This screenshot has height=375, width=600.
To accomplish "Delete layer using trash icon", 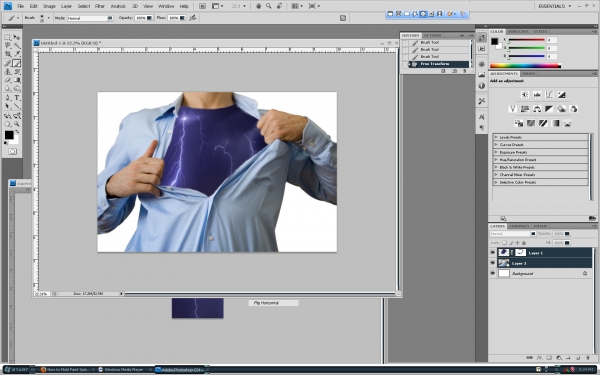I will pos(588,358).
